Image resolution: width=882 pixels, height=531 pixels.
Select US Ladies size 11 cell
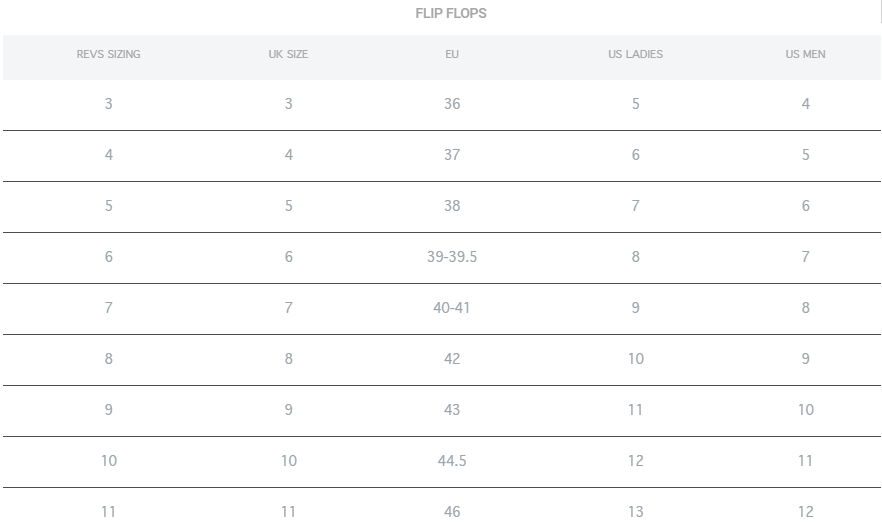click(635, 410)
